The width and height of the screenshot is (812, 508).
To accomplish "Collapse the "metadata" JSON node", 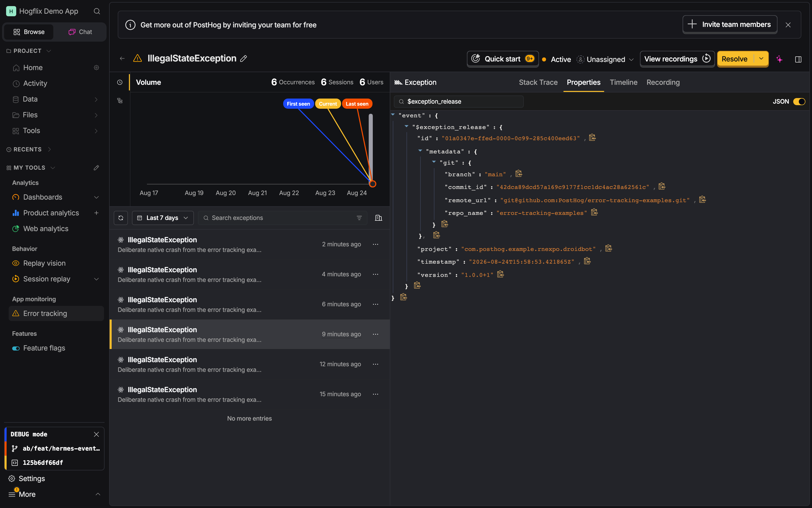I will click(420, 151).
